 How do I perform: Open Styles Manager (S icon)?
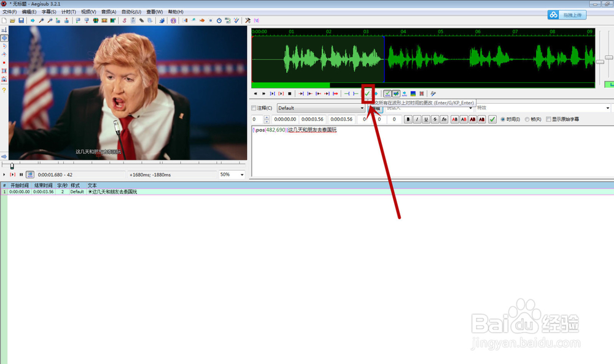[x=125, y=20]
